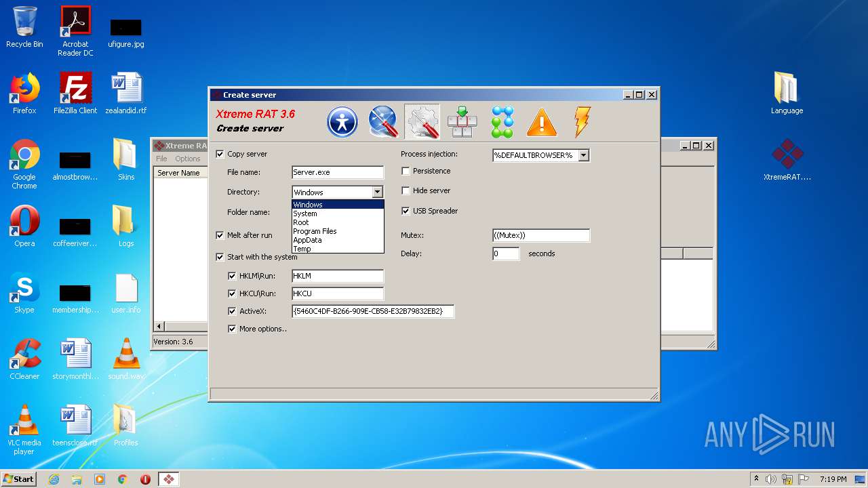Click the Start button
The height and width of the screenshot is (488, 868).
point(19,479)
